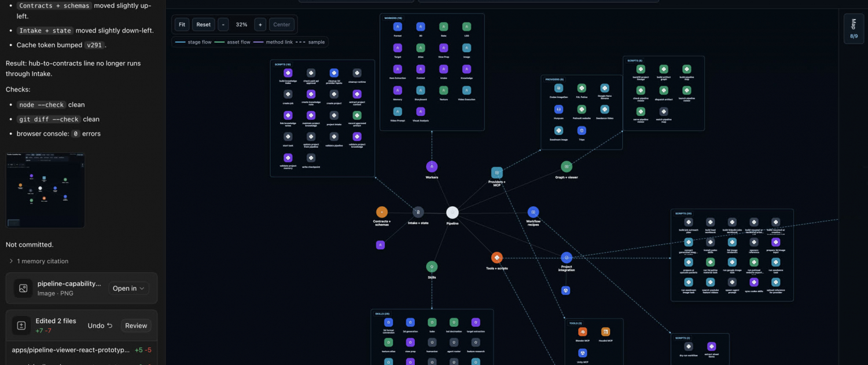The height and width of the screenshot is (365, 868).
Task: Open the Project integration node
Action: tap(567, 258)
